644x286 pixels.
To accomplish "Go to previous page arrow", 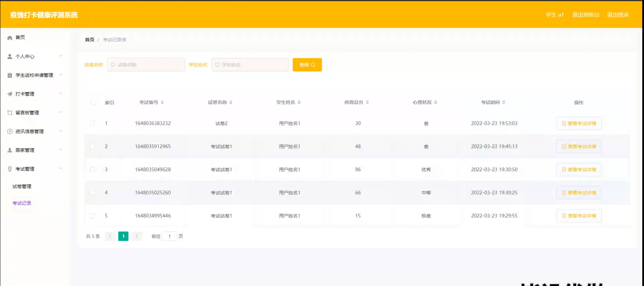I will (x=110, y=236).
